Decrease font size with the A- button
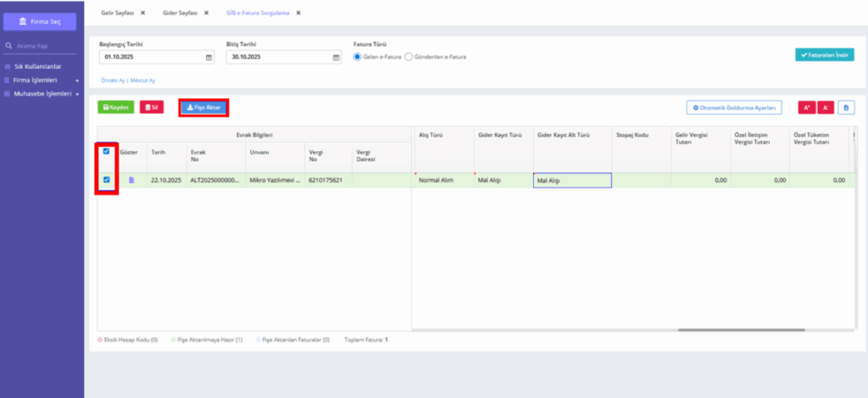The image size is (868, 398). coord(826,108)
